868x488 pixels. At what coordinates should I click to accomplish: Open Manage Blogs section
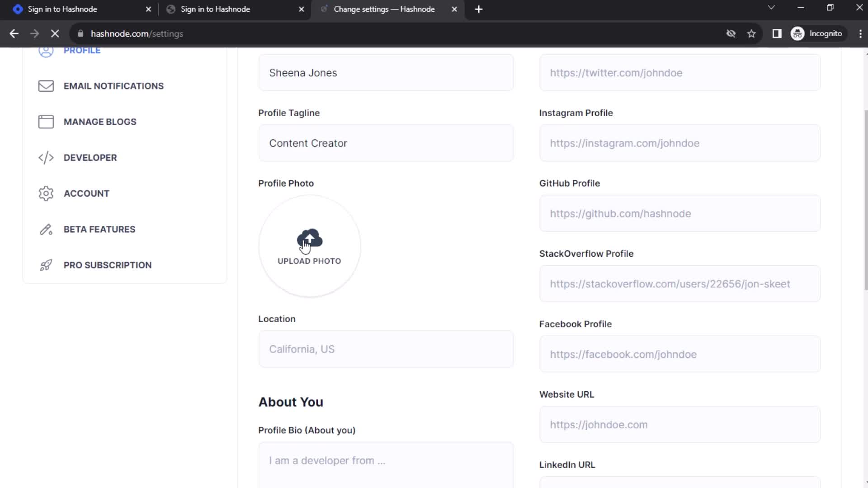(100, 122)
